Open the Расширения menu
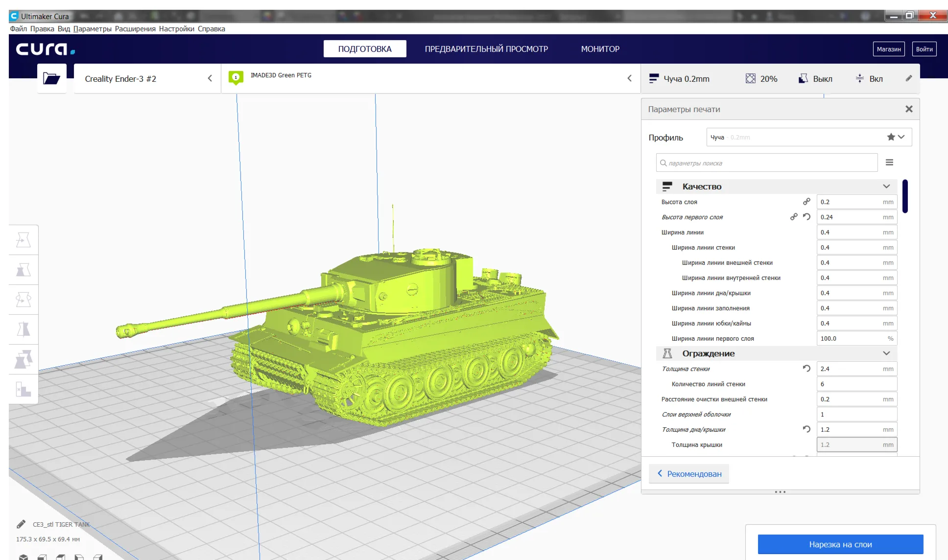948x560 pixels. [135, 28]
